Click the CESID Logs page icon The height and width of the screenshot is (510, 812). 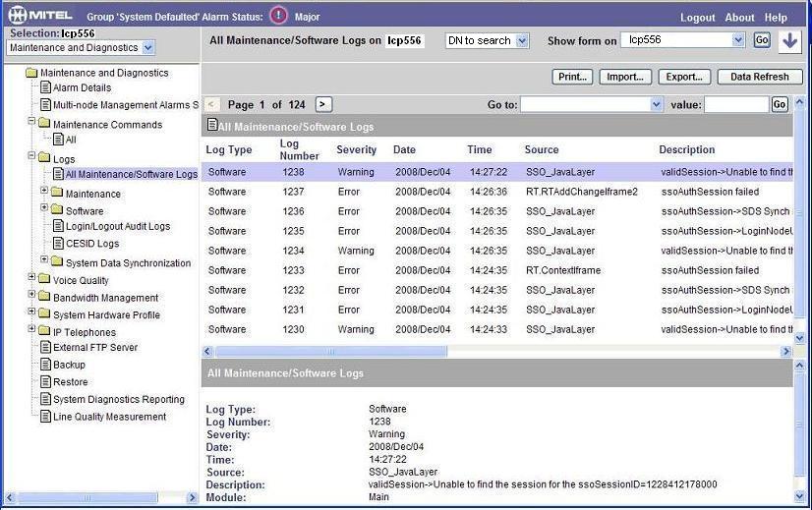click(x=59, y=243)
